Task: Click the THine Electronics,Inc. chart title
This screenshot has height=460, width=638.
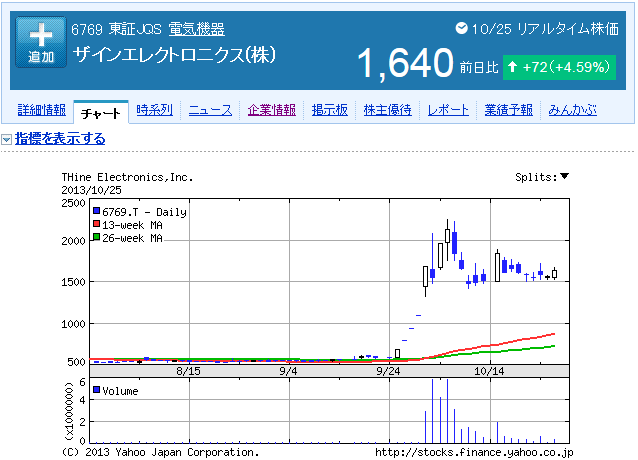Action: [127, 177]
